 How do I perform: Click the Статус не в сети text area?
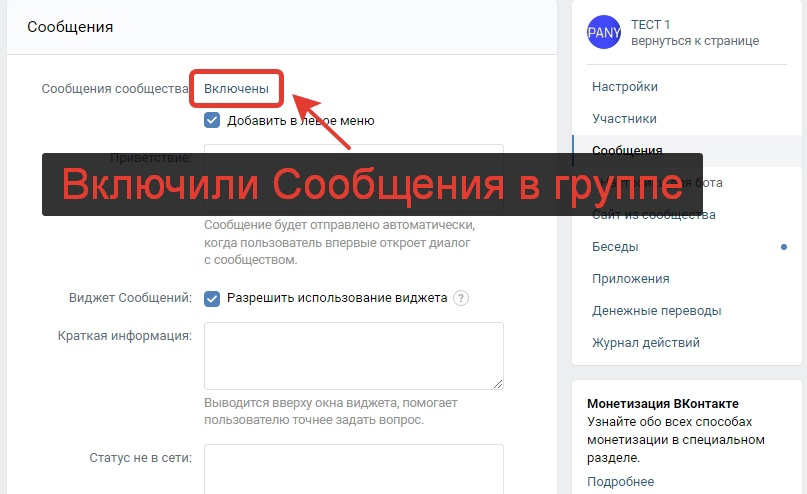(x=354, y=469)
